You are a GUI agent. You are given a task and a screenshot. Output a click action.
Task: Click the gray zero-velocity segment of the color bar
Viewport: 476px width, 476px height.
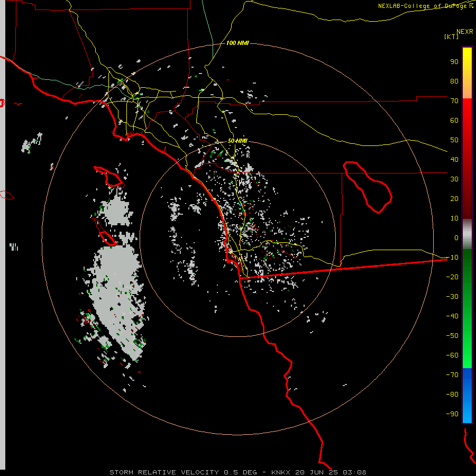[x=467, y=234]
